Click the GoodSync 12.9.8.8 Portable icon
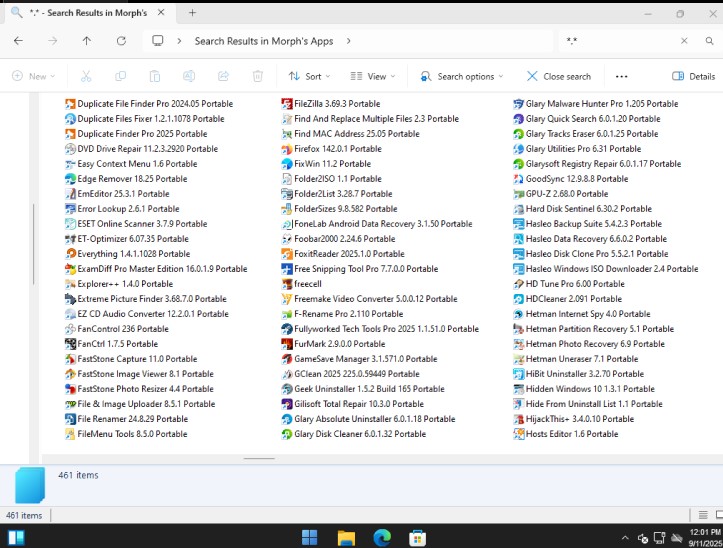723x548 pixels. point(519,179)
